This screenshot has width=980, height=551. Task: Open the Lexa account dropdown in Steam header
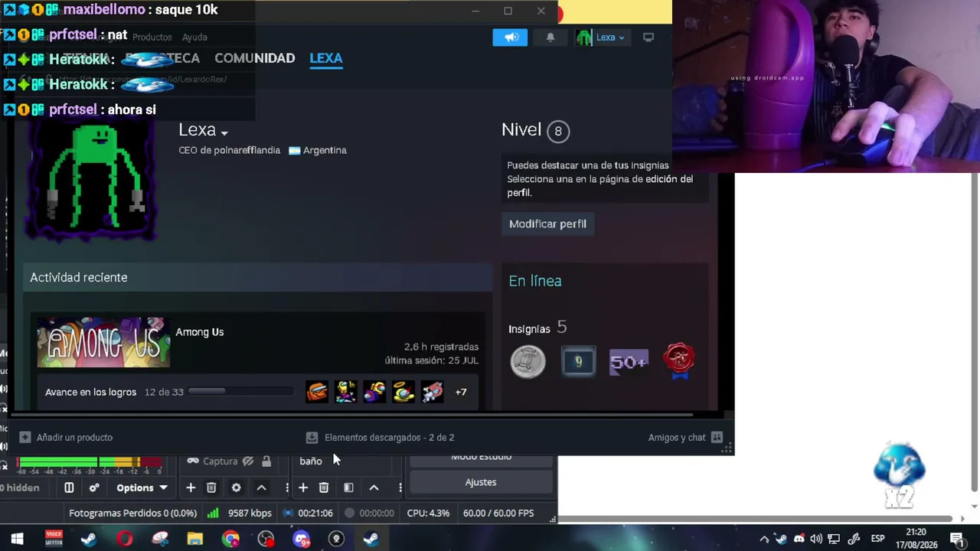(601, 37)
